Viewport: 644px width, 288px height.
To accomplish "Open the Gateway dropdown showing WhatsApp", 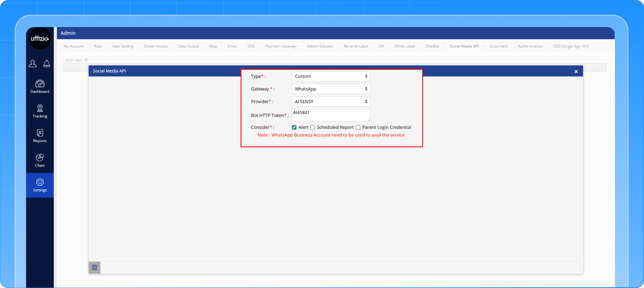I will click(x=330, y=89).
